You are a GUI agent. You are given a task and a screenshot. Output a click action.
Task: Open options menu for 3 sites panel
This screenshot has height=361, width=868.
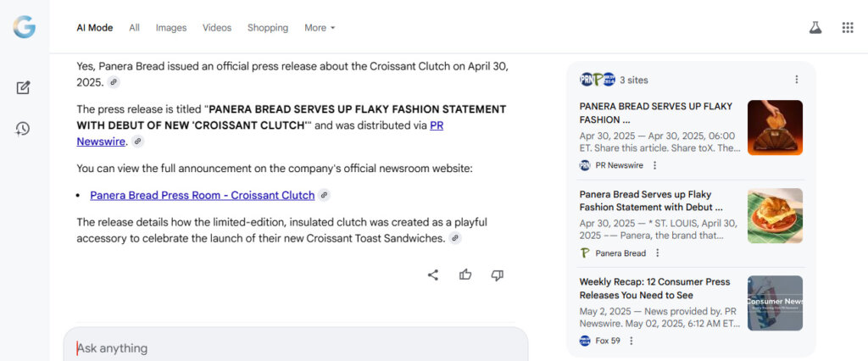coord(796,80)
